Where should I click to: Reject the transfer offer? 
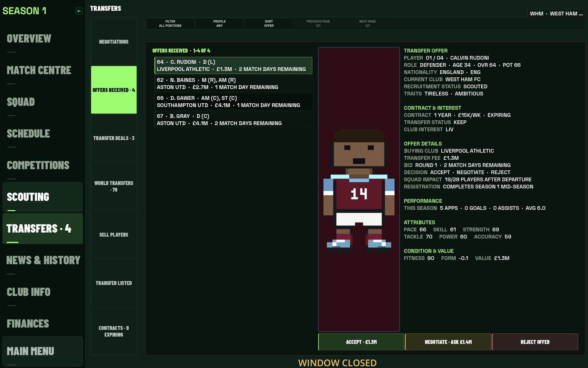[535, 342]
